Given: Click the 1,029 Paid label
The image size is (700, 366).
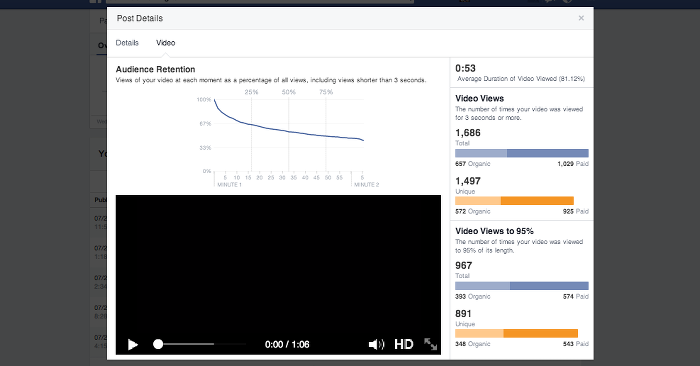Looking at the screenshot, I should tap(573, 164).
